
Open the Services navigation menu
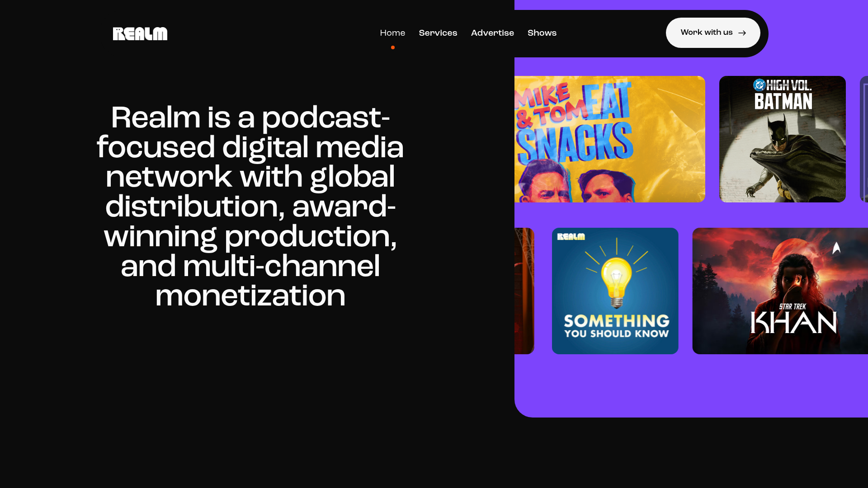point(438,33)
